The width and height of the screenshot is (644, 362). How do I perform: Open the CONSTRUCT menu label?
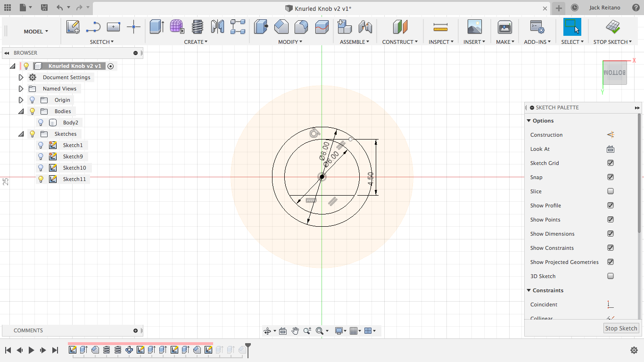pyautogui.click(x=400, y=42)
